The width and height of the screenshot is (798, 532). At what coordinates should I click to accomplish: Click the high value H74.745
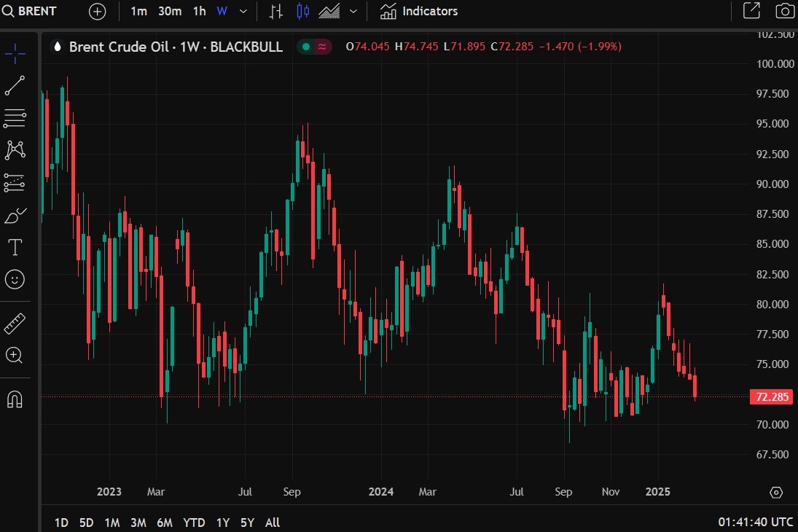click(x=416, y=47)
